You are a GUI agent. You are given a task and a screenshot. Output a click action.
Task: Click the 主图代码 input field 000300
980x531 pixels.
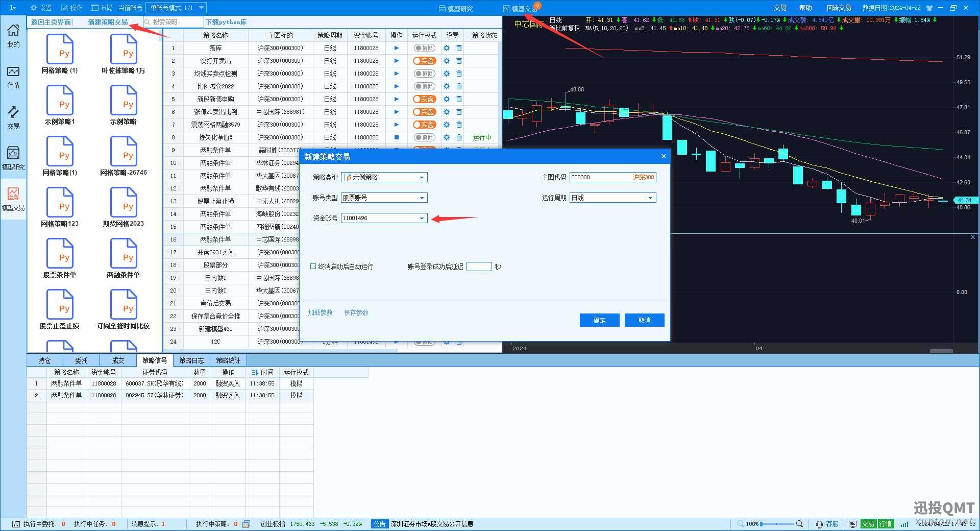(612, 177)
